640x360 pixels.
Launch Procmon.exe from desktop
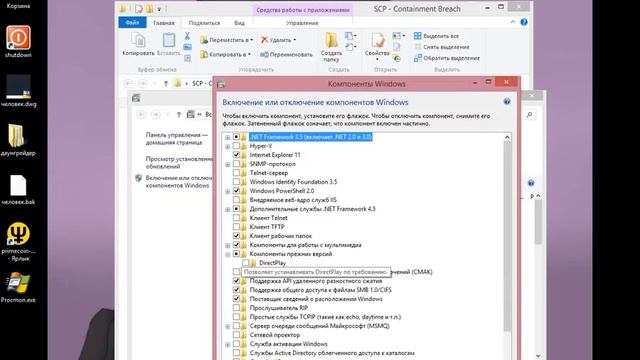[x=18, y=288]
